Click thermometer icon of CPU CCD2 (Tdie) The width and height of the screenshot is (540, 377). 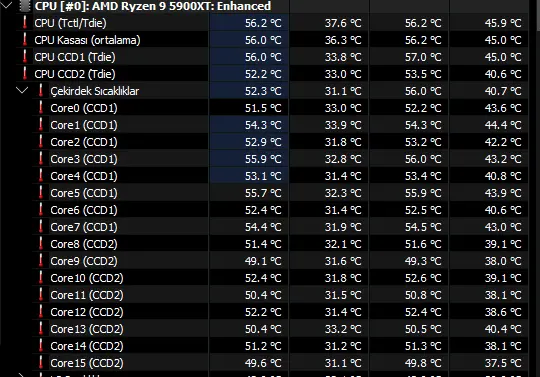25,74
